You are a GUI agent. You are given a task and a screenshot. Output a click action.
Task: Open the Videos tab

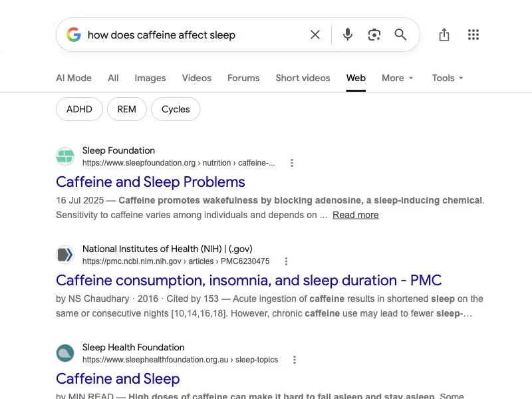pyautogui.click(x=196, y=78)
